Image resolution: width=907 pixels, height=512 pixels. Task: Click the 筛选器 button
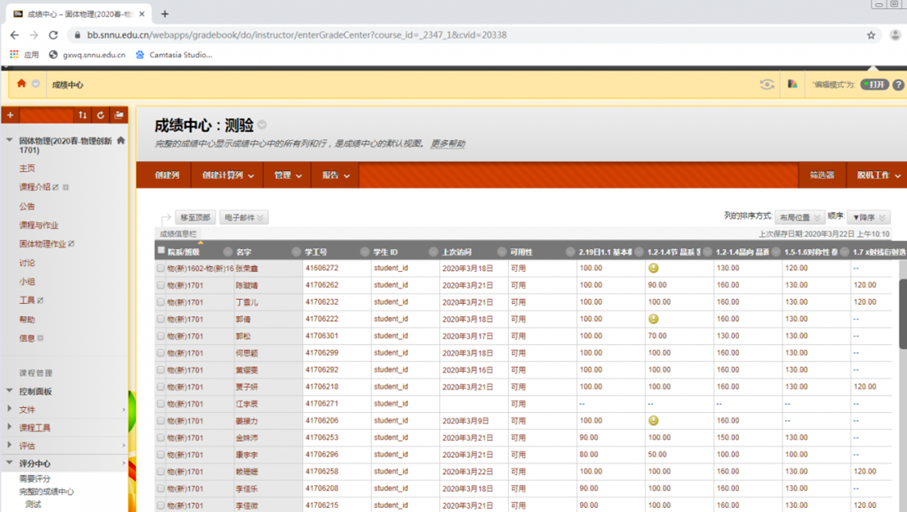click(822, 175)
